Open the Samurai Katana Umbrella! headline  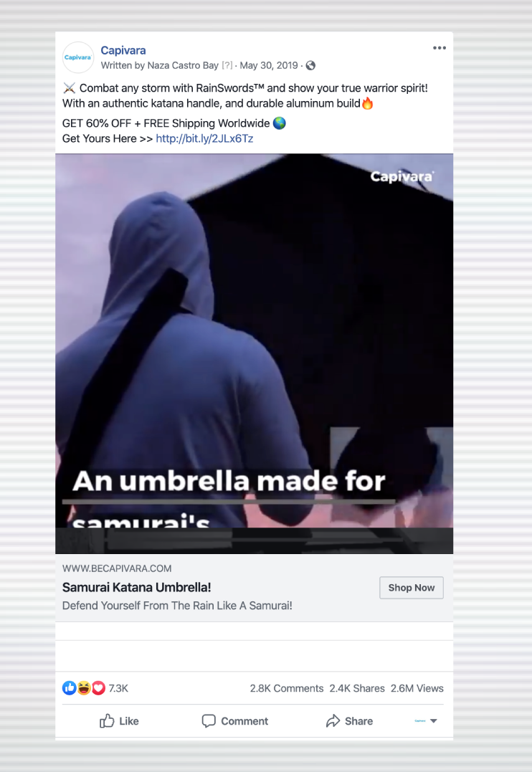[x=136, y=587]
